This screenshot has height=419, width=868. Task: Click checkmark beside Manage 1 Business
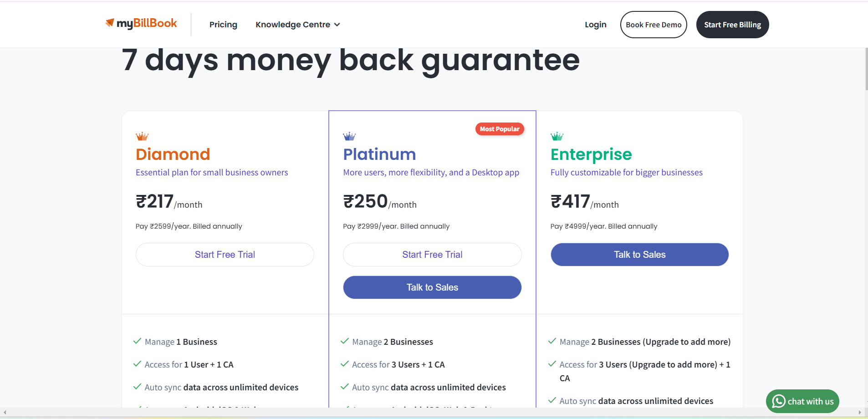coord(137,341)
